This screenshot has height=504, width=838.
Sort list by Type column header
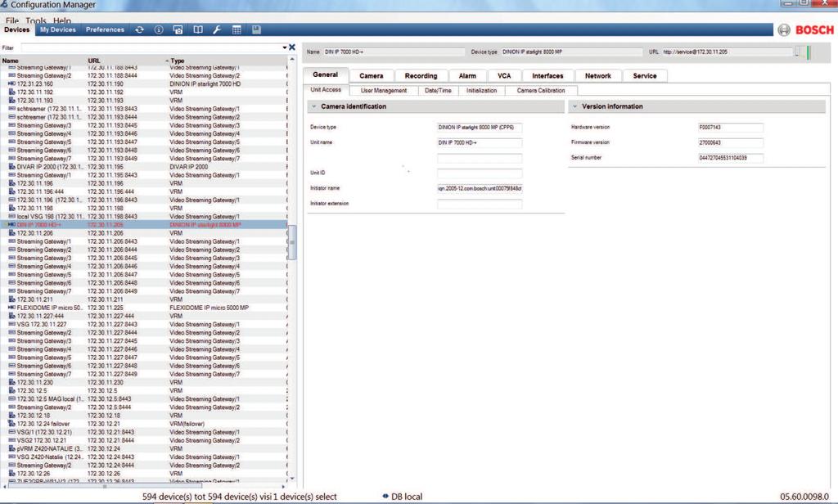pyautogui.click(x=178, y=61)
